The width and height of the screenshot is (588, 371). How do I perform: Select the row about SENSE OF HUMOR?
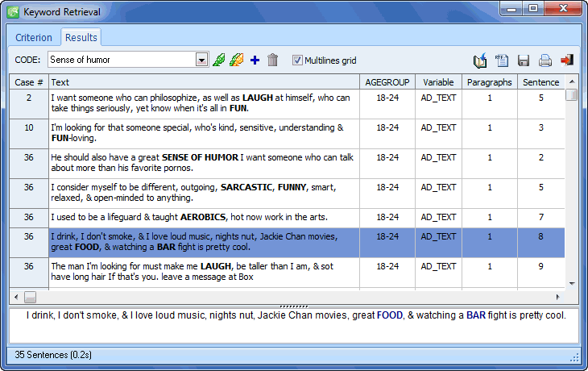pyautogui.click(x=203, y=163)
